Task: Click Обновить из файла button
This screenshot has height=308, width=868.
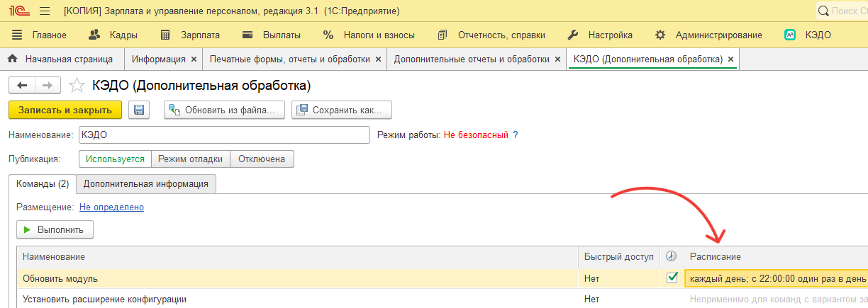Action: (224, 110)
